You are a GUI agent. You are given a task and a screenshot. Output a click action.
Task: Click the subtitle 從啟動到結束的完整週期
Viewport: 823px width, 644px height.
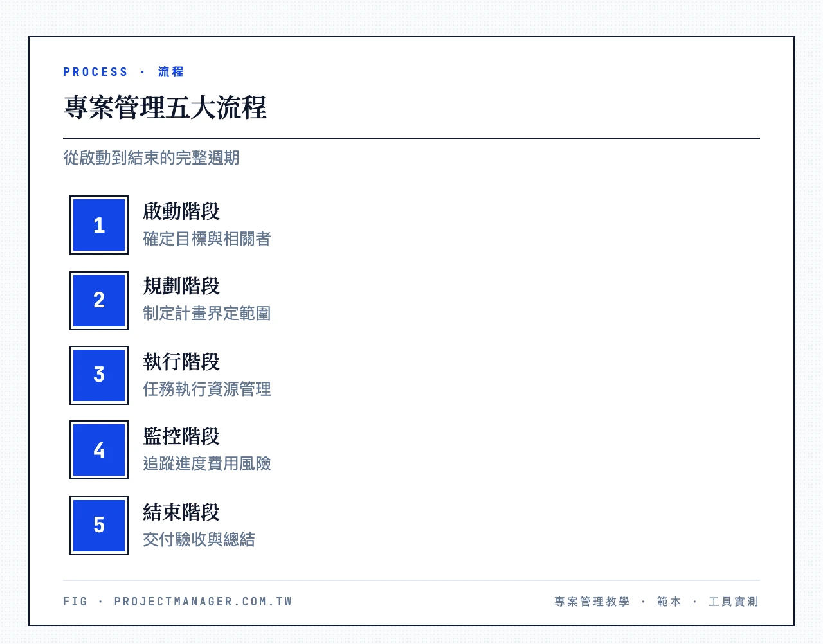coord(151,157)
